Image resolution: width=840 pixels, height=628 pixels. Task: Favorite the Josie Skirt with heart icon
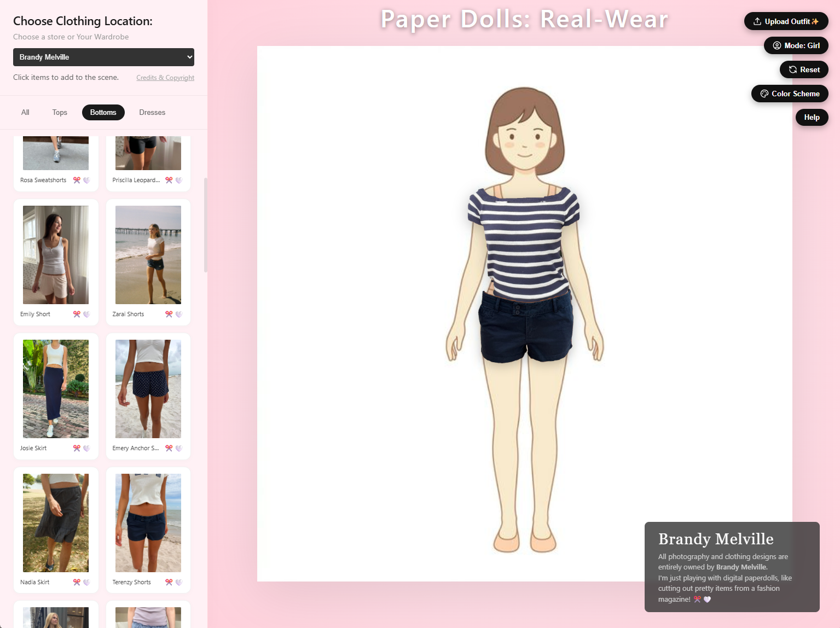pyautogui.click(x=86, y=448)
